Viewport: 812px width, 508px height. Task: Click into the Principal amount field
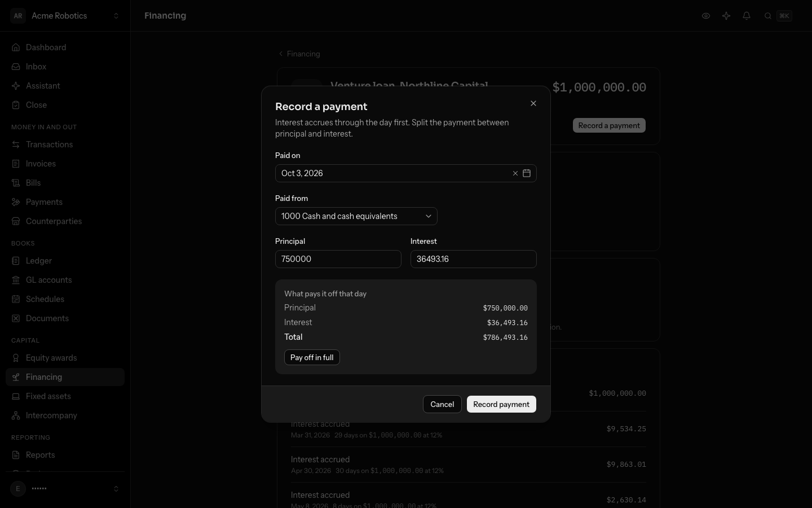point(338,259)
